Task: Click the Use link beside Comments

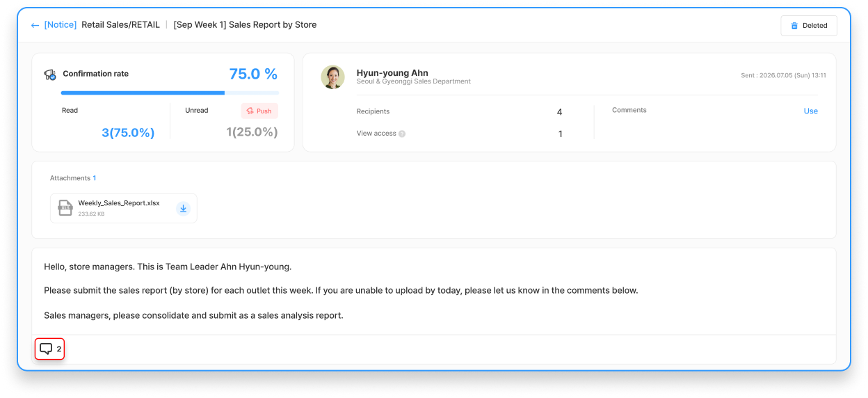Action: 811,111
